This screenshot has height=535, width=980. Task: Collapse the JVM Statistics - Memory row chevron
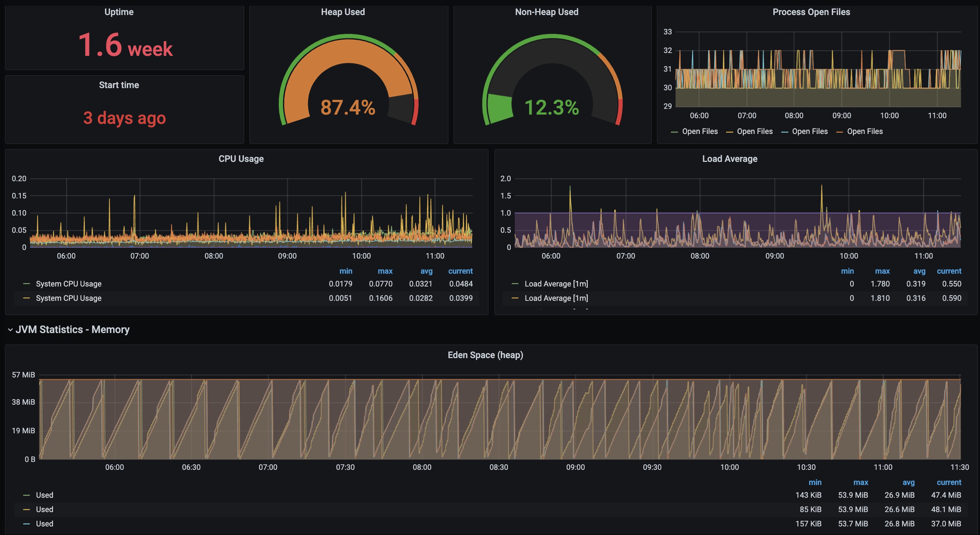click(x=10, y=330)
